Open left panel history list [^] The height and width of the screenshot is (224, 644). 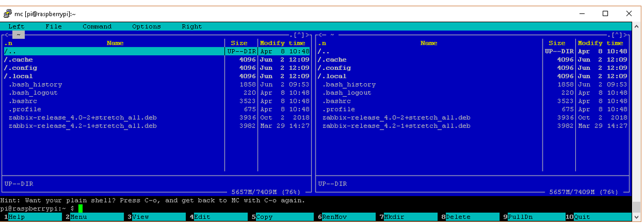pyautogui.click(x=300, y=35)
